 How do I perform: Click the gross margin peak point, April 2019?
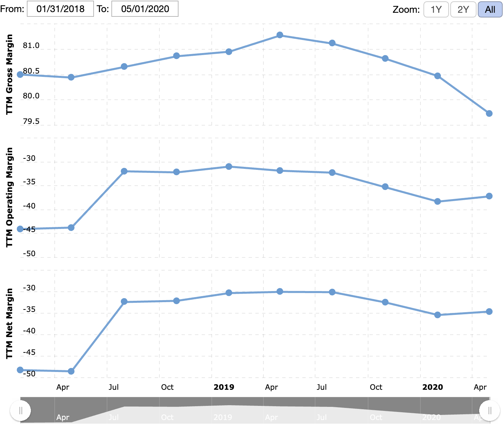[280, 35]
